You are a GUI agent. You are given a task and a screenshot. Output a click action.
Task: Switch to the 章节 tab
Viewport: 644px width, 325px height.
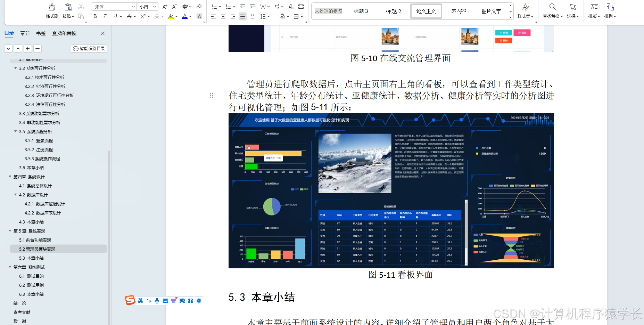25,33
